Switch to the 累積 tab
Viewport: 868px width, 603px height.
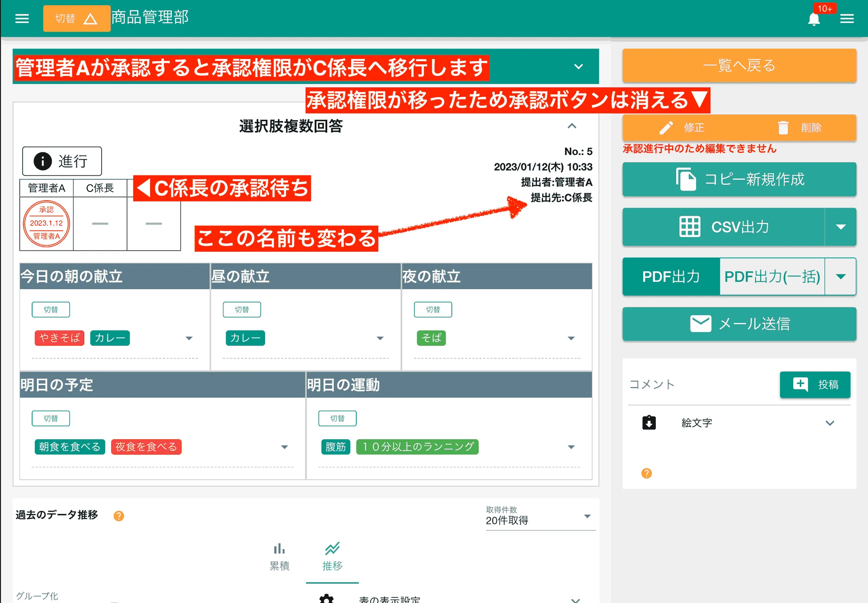(x=280, y=557)
